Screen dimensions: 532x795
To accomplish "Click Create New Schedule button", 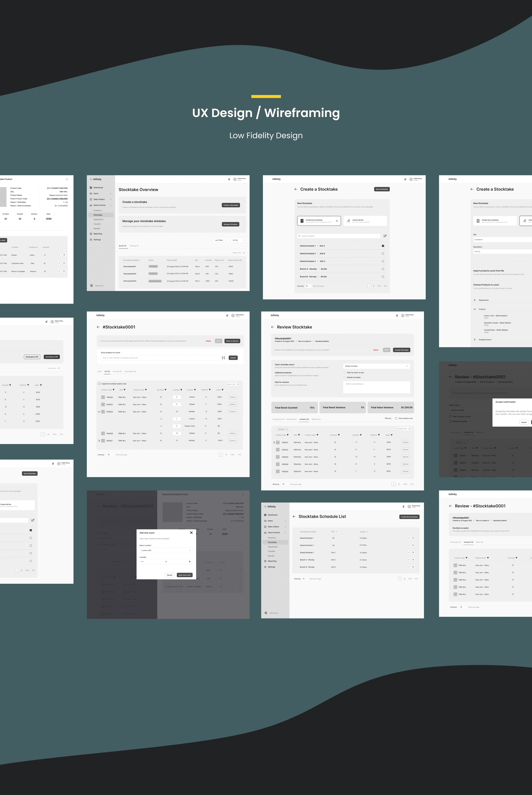I will (409, 517).
